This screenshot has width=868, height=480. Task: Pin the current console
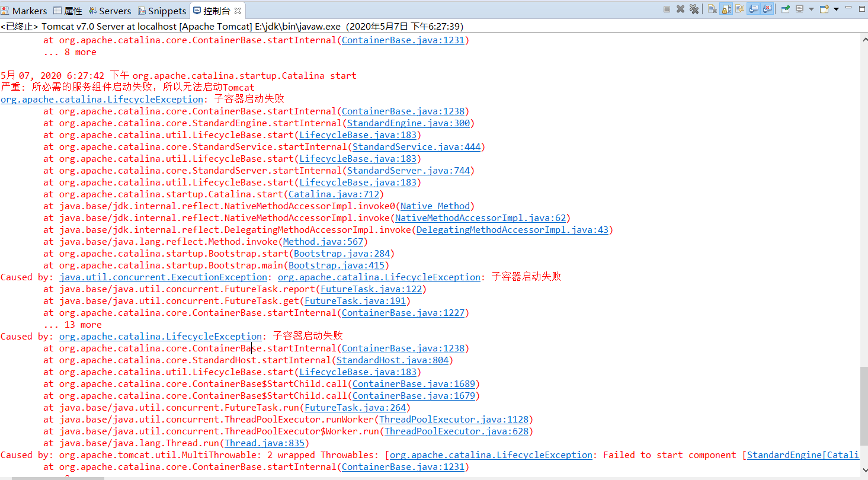point(786,9)
